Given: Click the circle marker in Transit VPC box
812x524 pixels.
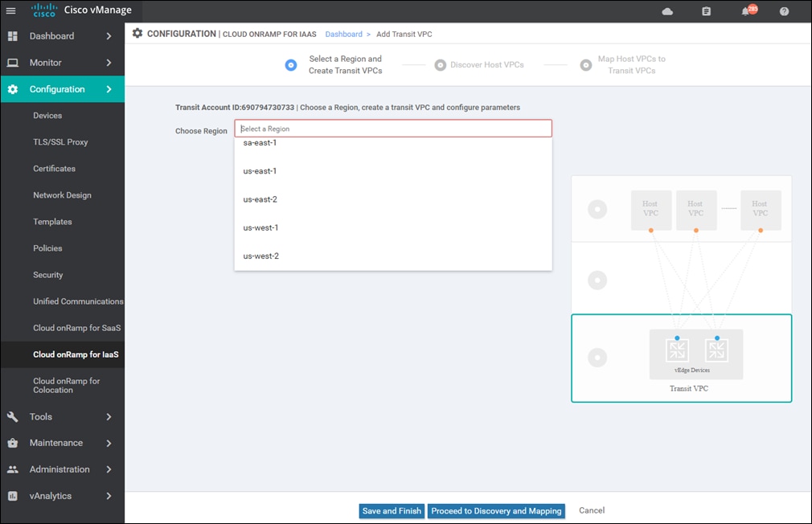Looking at the screenshot, I should tap(597, 358).
